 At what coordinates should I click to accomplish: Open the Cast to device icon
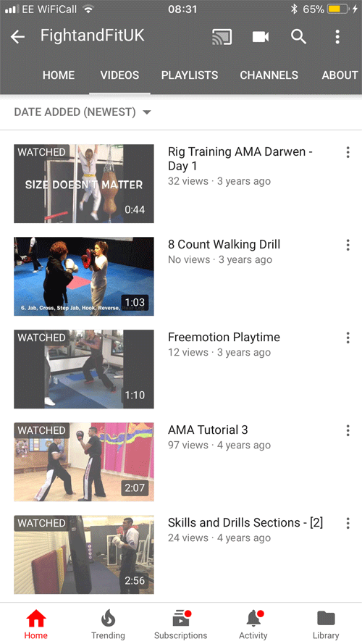[x=222, y=37]
